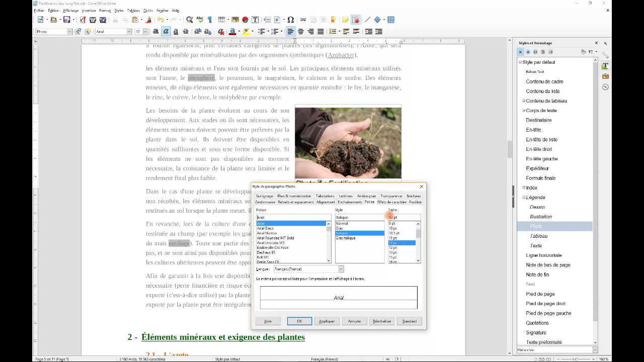Switch to Bordures tab
Viewport: 644px width, 362px height.
coord(414,196)
